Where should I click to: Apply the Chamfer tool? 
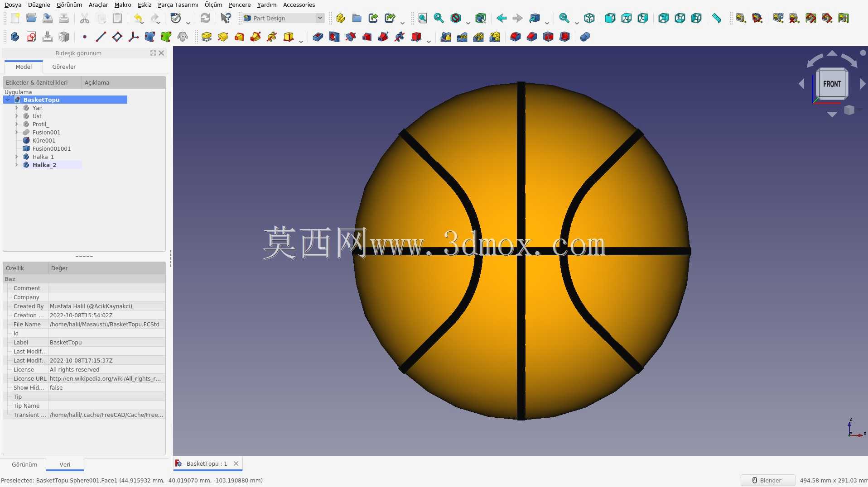click(x=532, y=37)
